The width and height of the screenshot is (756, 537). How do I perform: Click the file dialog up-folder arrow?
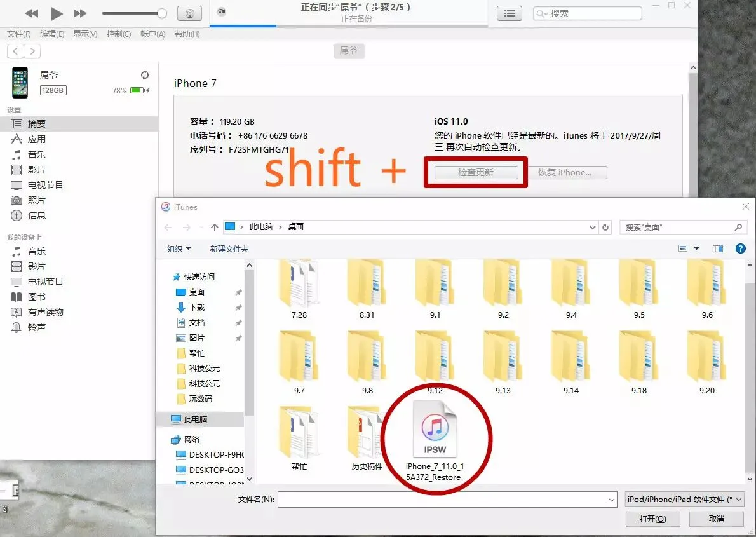click(215, 227)
